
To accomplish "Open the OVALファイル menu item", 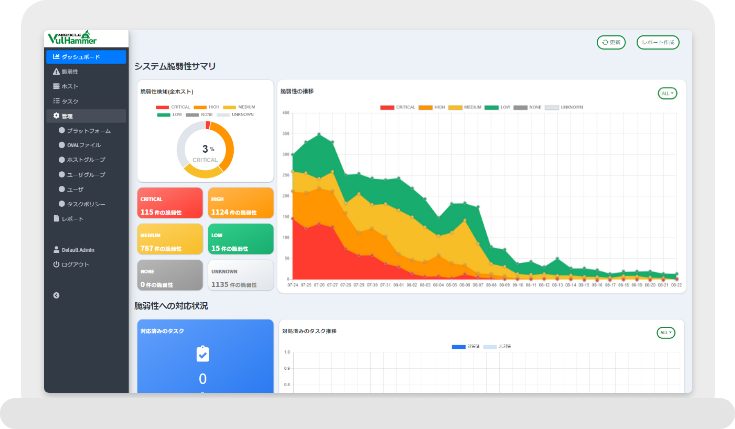I will pos(84,145).
